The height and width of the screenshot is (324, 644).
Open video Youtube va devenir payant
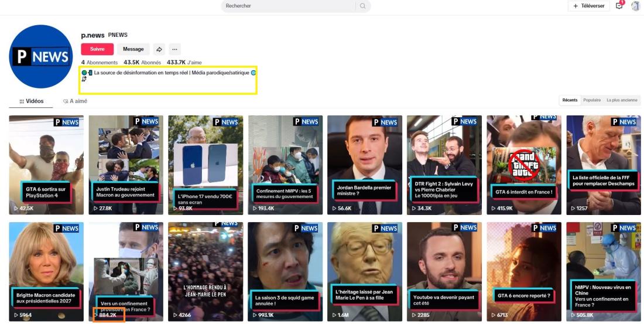click(444, 272)
